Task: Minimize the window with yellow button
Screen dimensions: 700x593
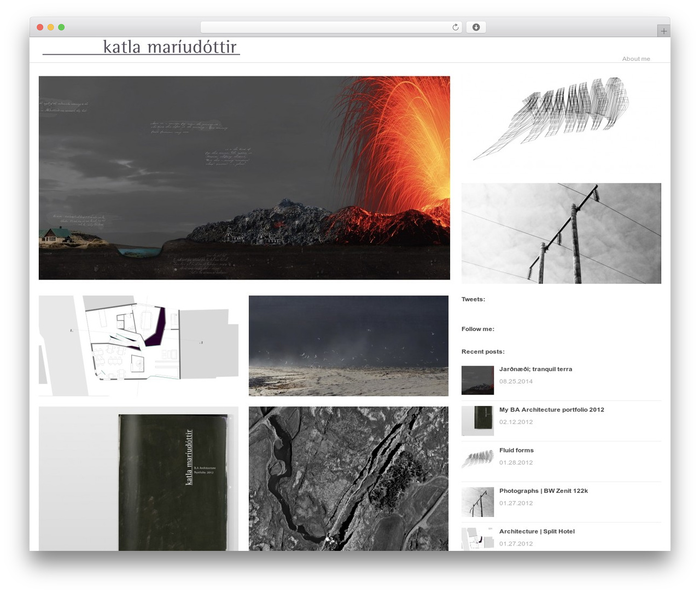Action: point(50,27)
